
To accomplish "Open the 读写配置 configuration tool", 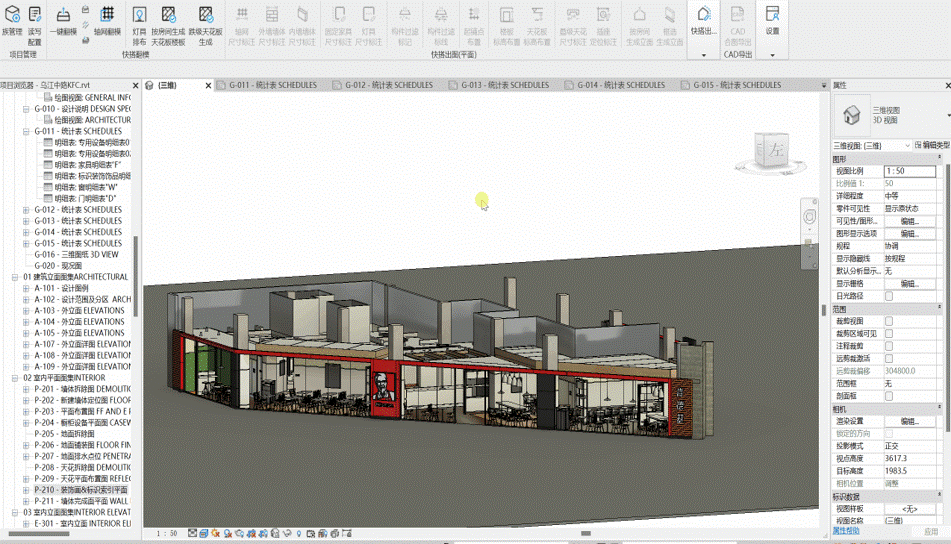I will [x=35, y=16].
